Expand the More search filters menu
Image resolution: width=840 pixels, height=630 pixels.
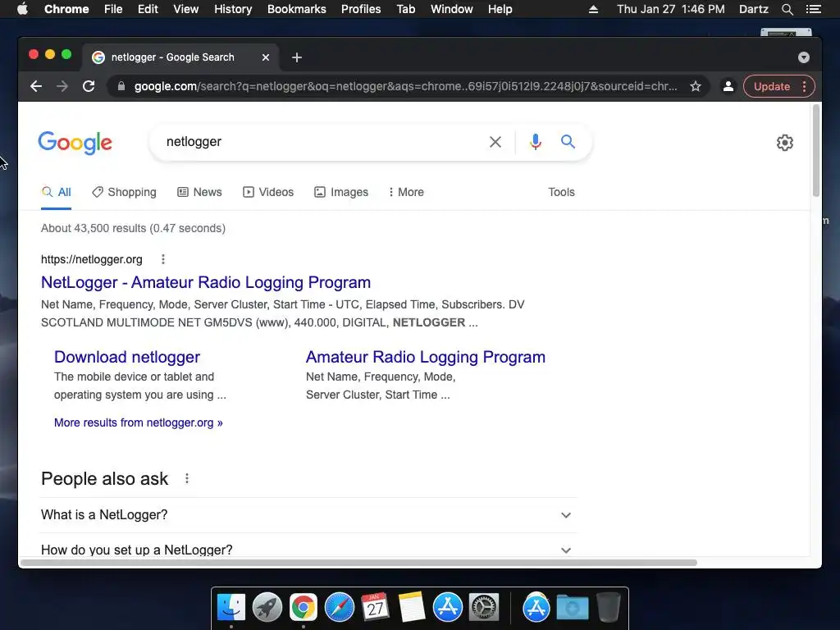[x=406, y=192]
